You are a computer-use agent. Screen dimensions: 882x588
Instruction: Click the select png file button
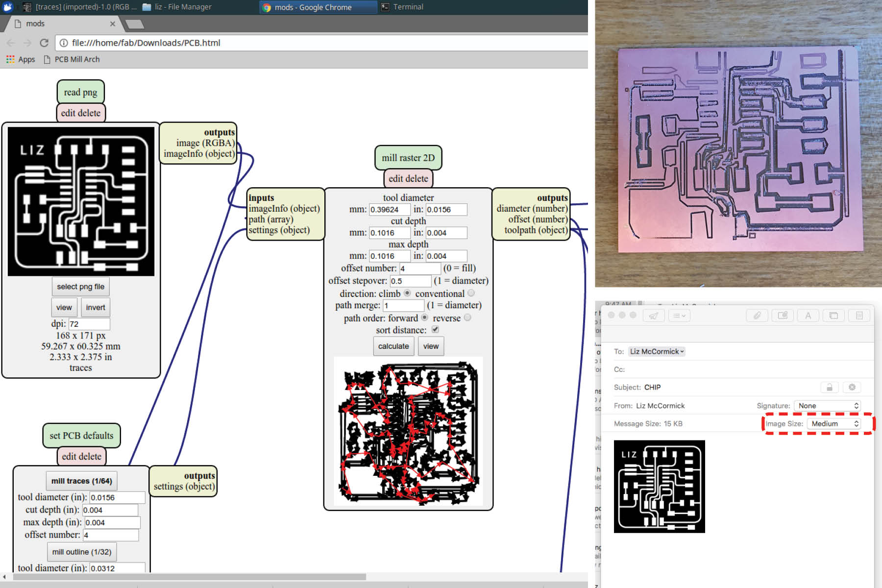(x=80, y=287)
